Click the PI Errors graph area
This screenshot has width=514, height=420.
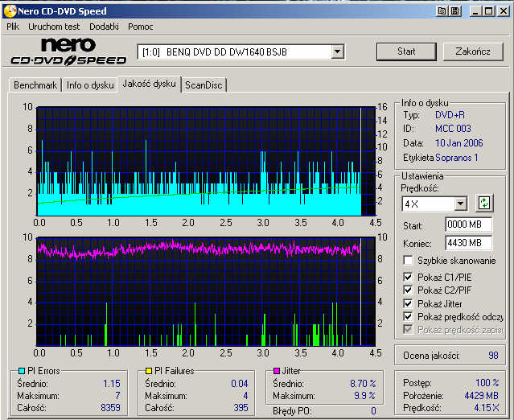(x=206, y=161)
